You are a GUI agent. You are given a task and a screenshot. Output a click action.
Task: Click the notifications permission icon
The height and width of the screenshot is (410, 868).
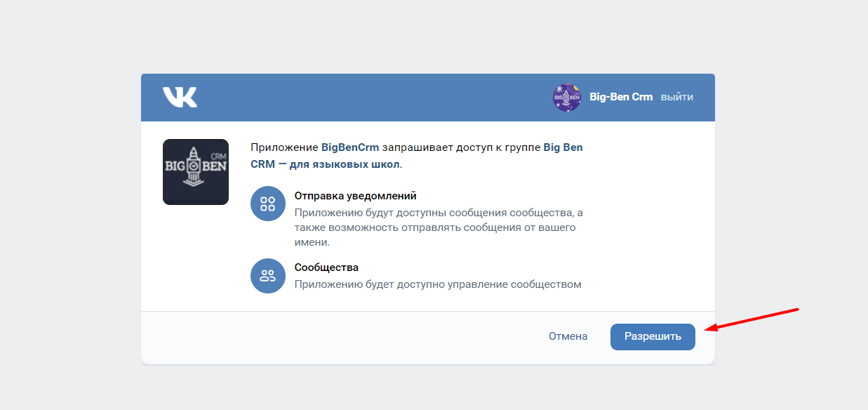pos(268,204)
